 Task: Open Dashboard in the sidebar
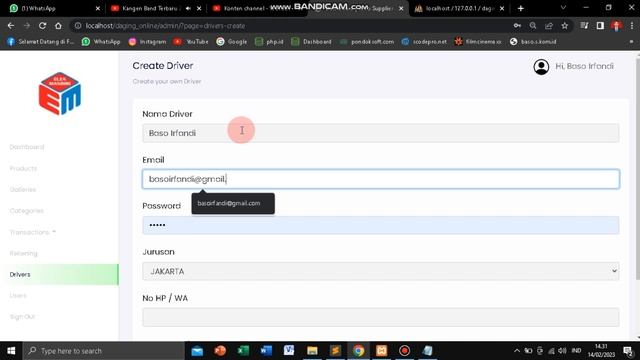pos(27,147)
